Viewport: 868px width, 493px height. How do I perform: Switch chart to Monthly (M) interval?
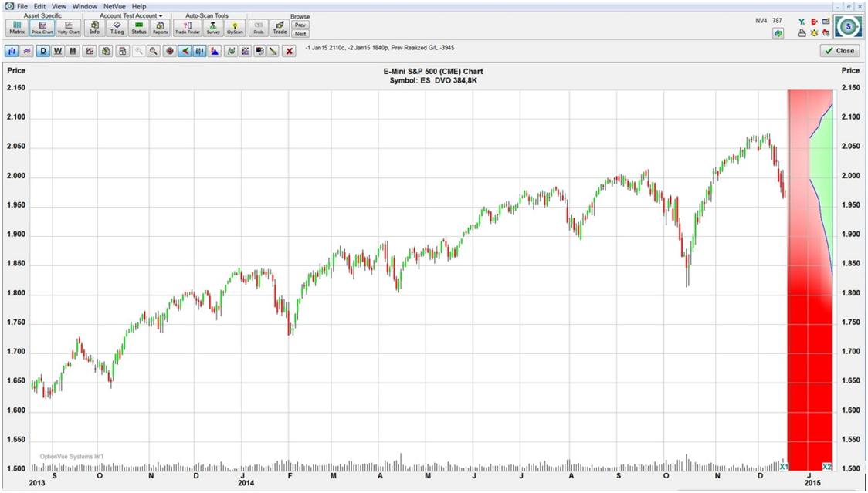73,51
